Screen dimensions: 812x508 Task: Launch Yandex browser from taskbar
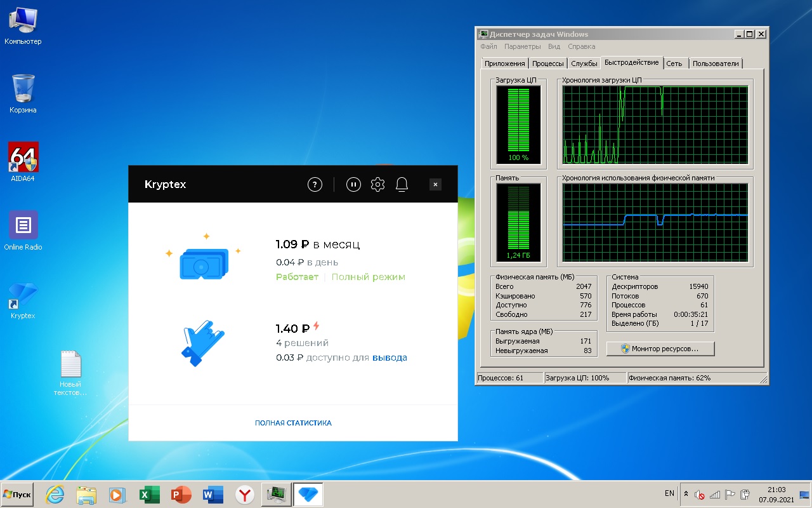click(x=245, y=494)
